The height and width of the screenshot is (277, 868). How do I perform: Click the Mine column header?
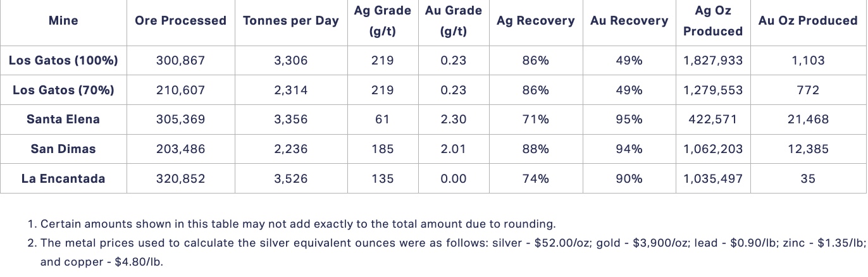pyautogui.click(x=63, y=21)
